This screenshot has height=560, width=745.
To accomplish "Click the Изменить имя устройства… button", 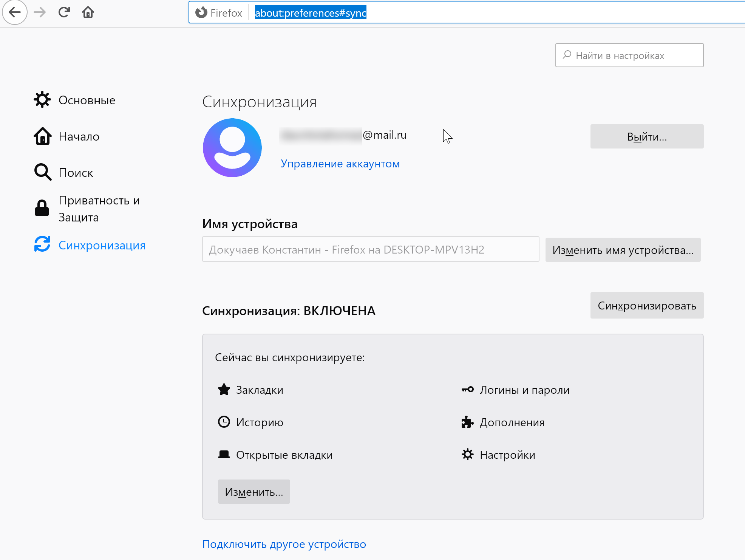I will point(623,250).
